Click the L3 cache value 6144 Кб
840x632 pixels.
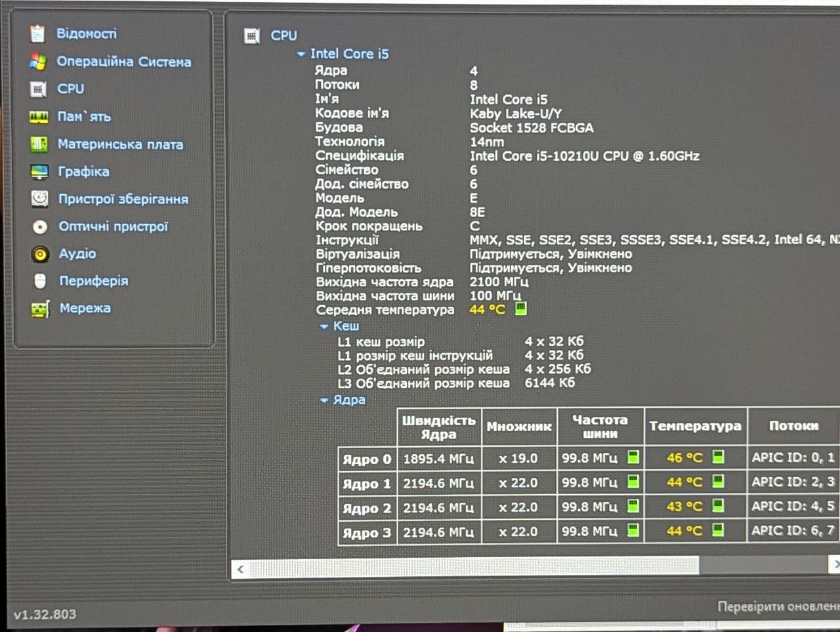550,383
